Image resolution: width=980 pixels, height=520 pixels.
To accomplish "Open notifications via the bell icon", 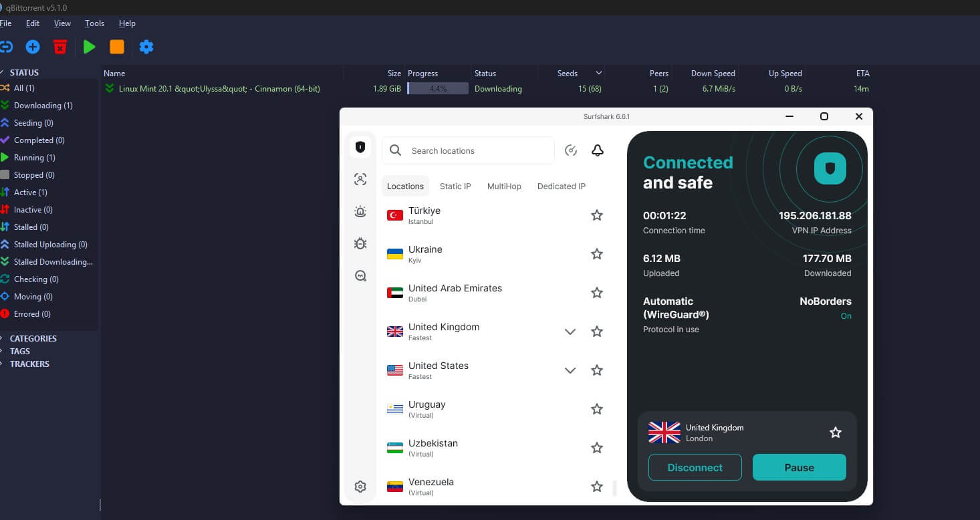I will (x=597, y=150).
